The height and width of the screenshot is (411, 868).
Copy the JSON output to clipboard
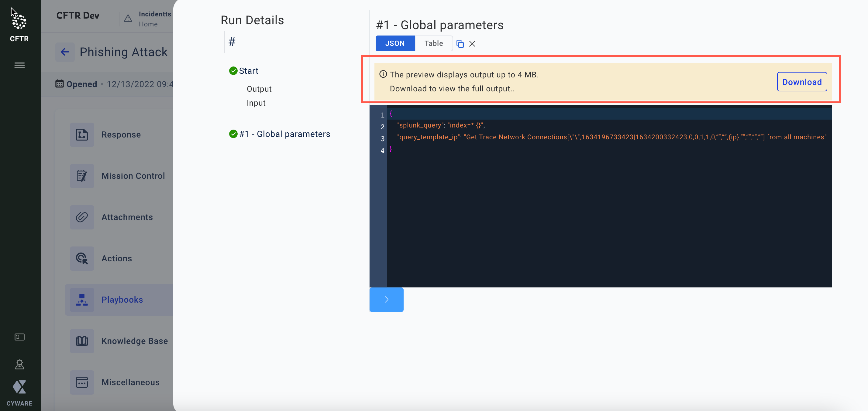click(460, 44)
